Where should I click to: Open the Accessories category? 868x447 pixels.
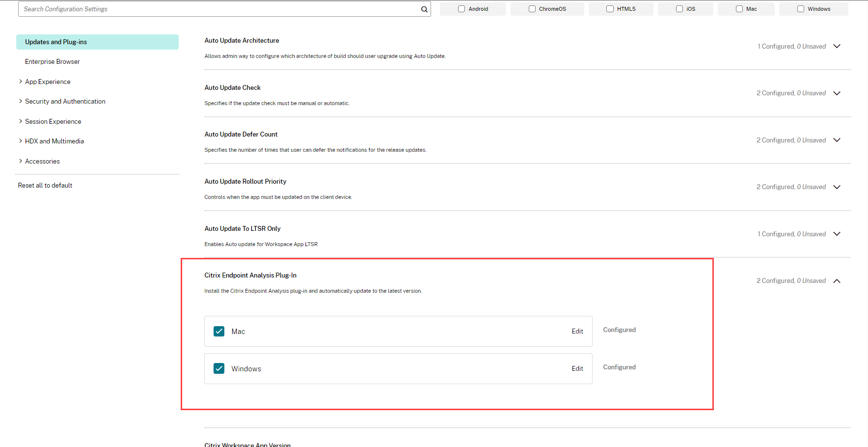42,162
